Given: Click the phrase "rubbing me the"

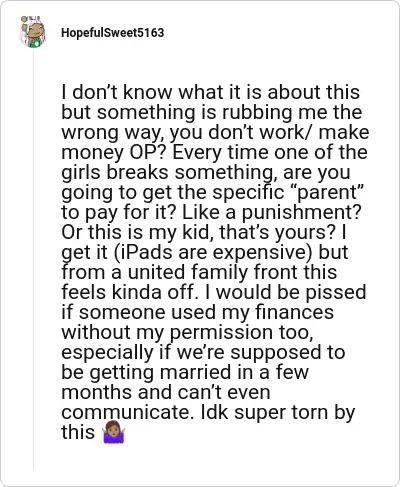Looking at the screenshot, I should click(x=292, y=112).
